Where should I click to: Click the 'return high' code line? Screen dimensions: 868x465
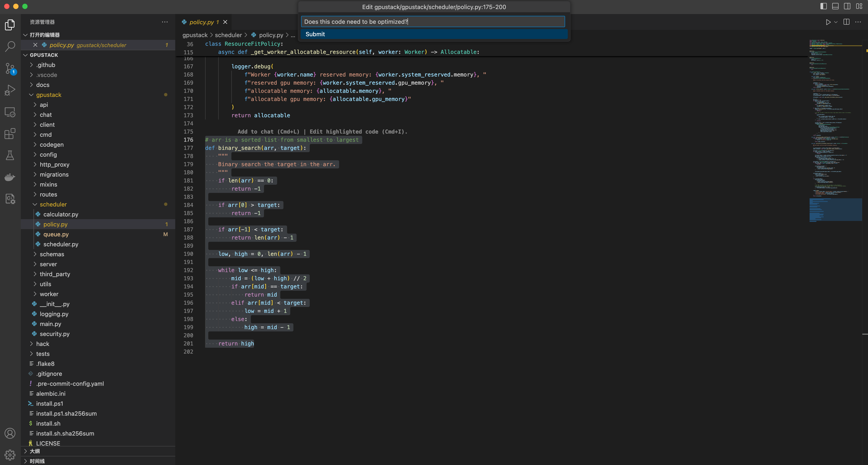click(236, 344)
